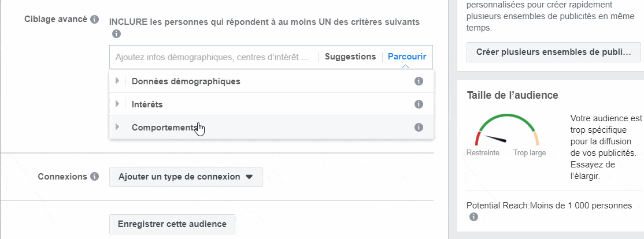Open info icon for Données démographiques row
The width and height of the screenshot is (644, 239).
point(419,81)
